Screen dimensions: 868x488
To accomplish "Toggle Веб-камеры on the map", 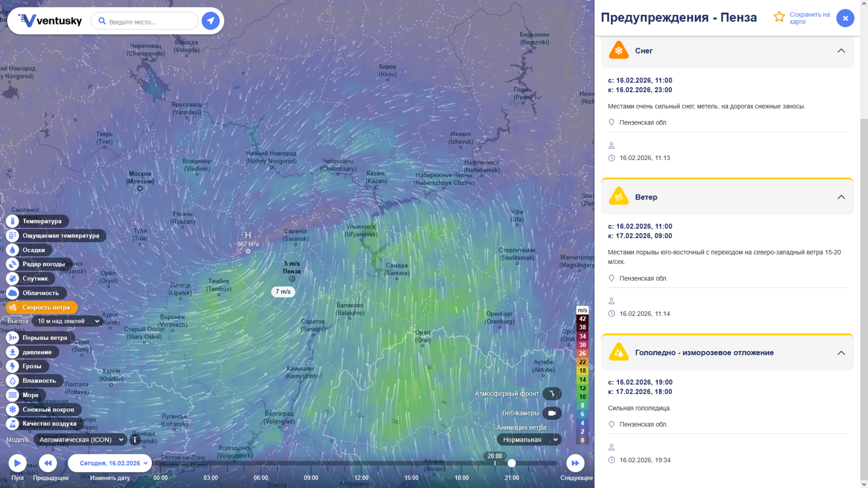I will tap(552, 413).
